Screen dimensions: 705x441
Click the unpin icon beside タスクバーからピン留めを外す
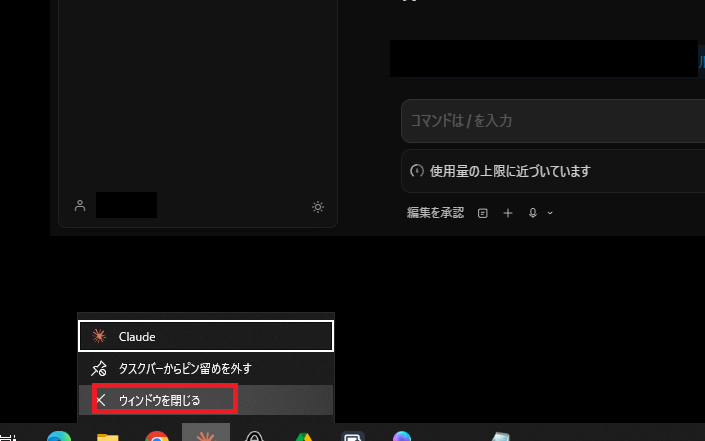[99, 369]
